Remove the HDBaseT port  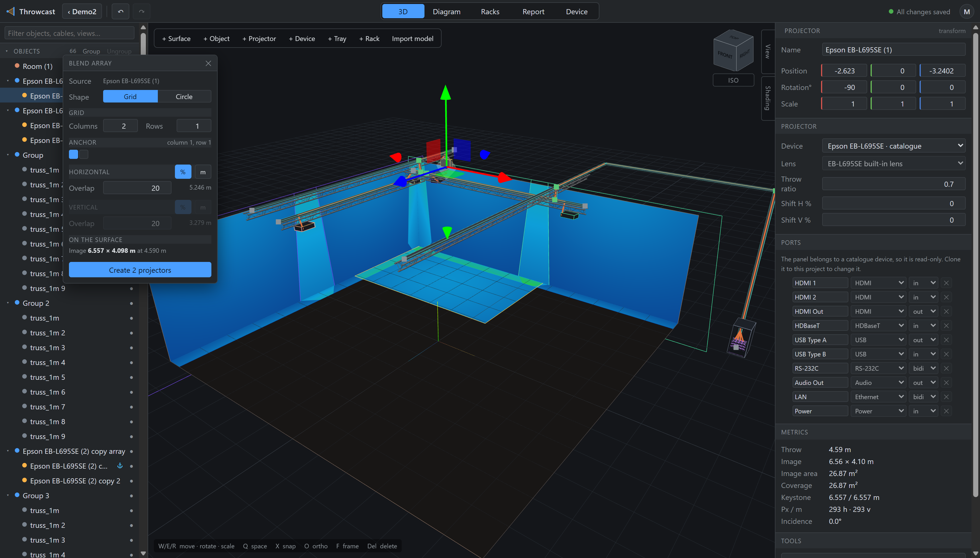coord(946,325)
